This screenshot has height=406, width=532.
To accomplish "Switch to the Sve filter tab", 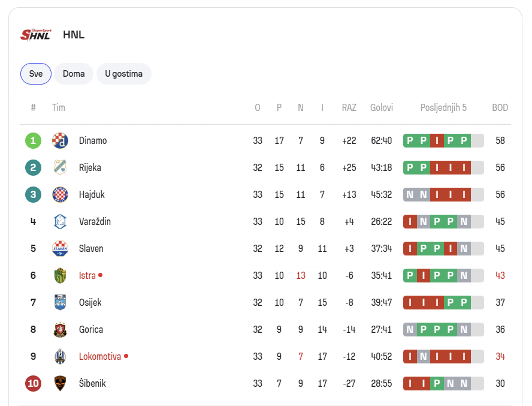I will click(x=36, y=74).
